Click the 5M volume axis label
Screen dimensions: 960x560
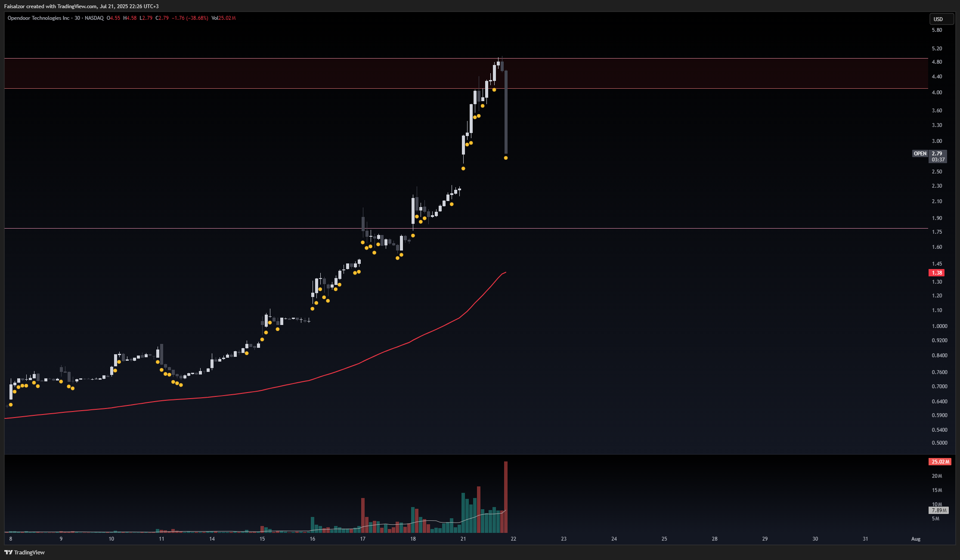[935, 519]
